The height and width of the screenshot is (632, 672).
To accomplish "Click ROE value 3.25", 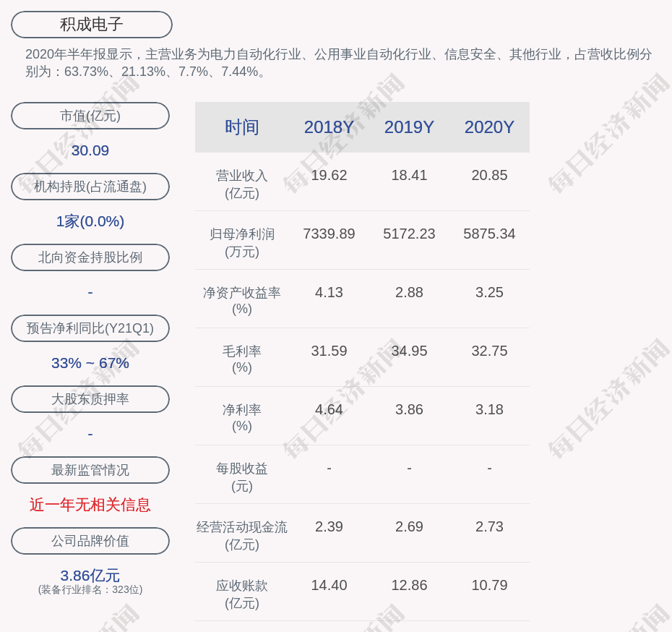I will click(489, 292).
